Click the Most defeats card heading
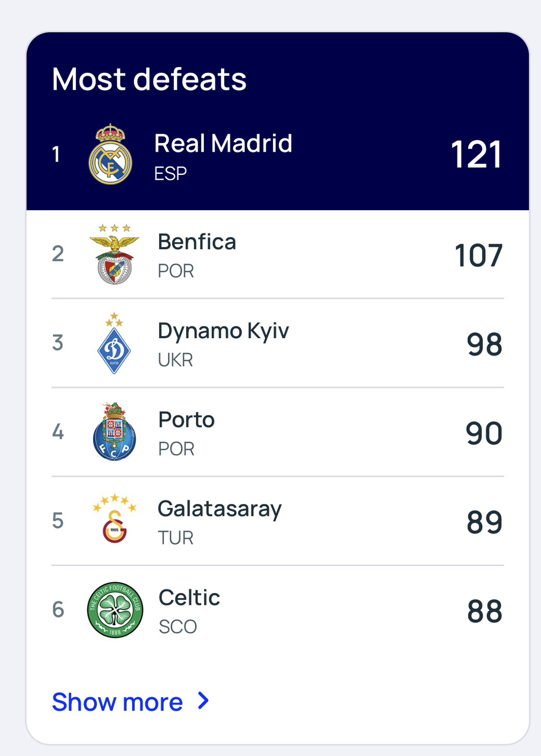Viewport: 541px width, 756px height. click(150, 79)
